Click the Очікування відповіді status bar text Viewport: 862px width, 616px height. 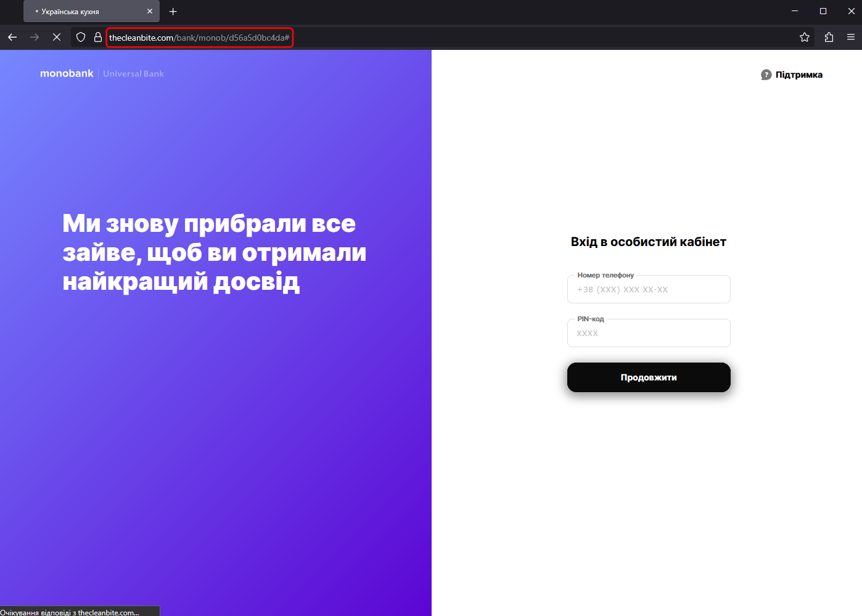tap(70, 612)
